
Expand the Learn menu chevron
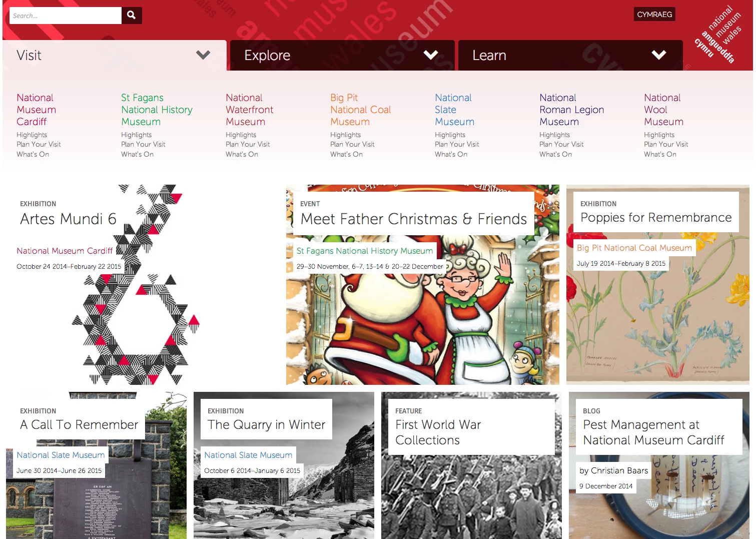659,55
